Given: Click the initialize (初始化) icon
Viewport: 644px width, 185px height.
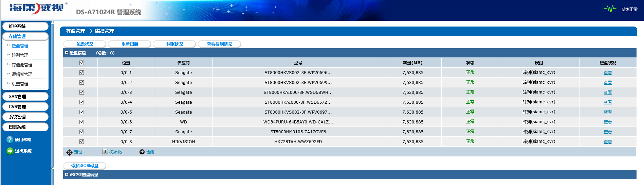Looking at the screenshot, I should [105, 152].
